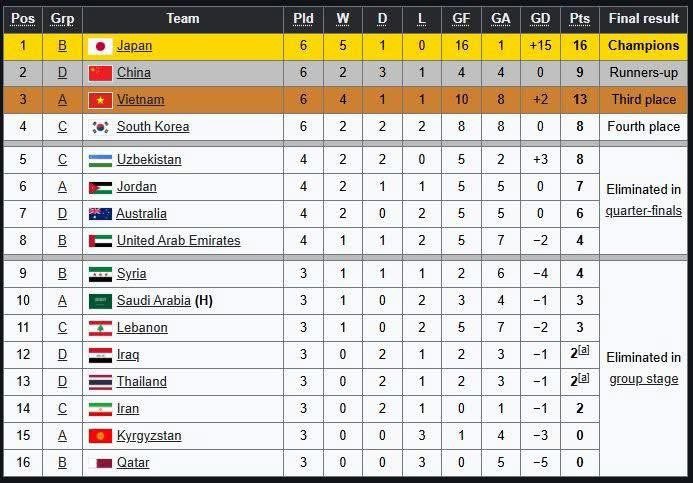This screenshot has height=483, width=693.
Task: Click the South Korea flag icon
Action: coord(99,127)
